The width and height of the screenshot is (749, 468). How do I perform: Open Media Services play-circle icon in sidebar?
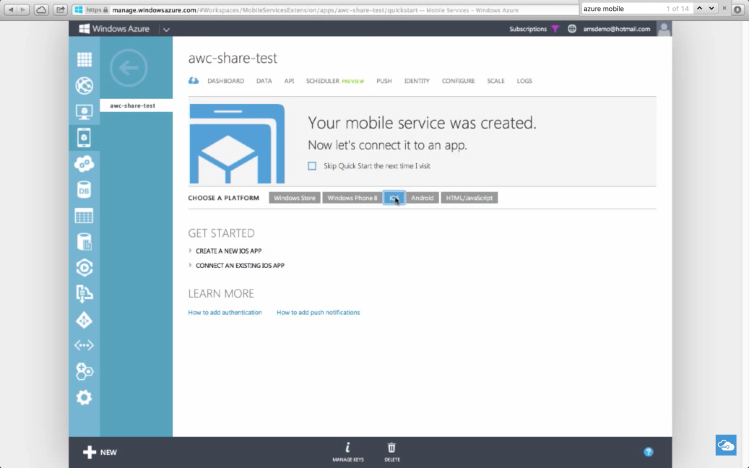[x=84, y=268]
